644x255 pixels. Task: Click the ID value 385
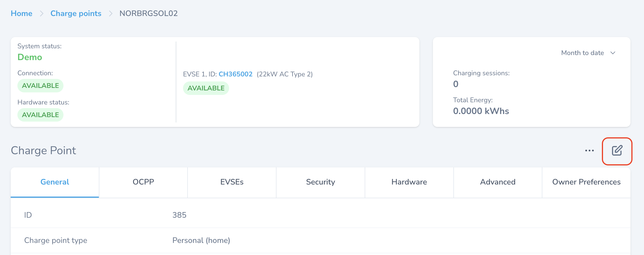[x=179, y=215]
